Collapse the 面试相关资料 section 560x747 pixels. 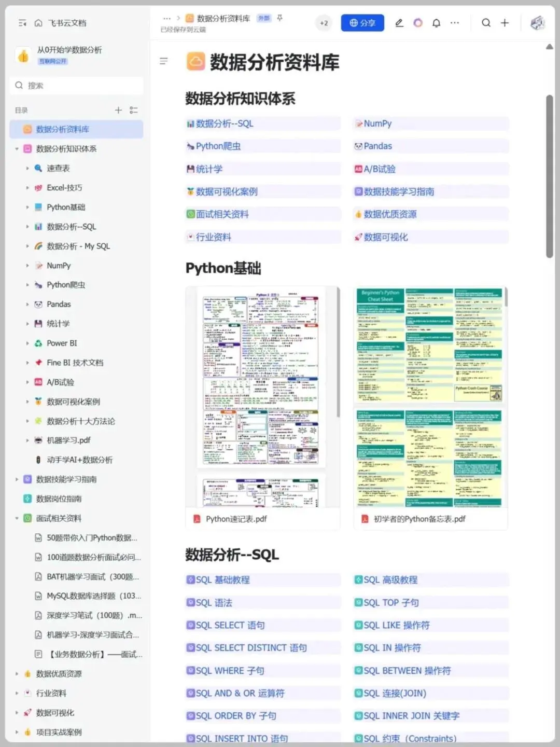click(x=17, y=518)
